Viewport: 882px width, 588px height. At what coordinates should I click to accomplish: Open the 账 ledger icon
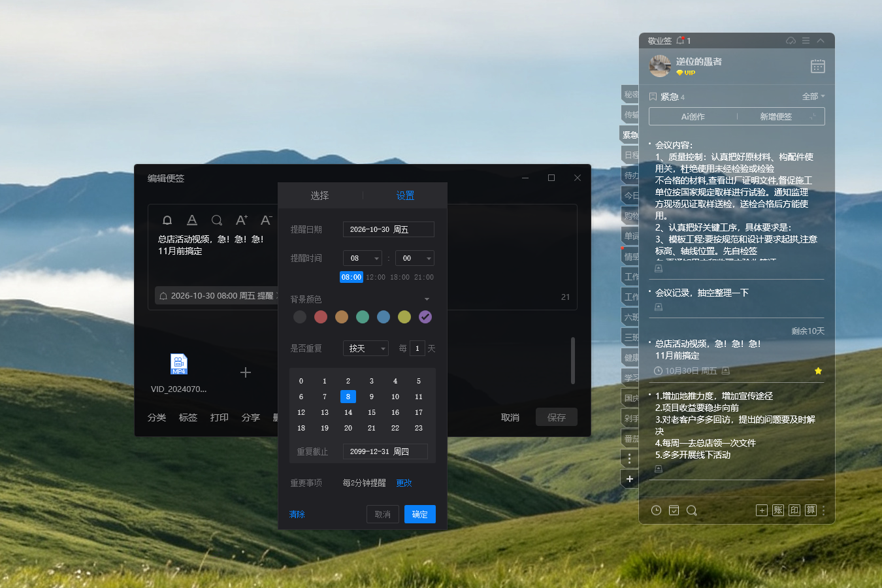click(x=778, y=510)
